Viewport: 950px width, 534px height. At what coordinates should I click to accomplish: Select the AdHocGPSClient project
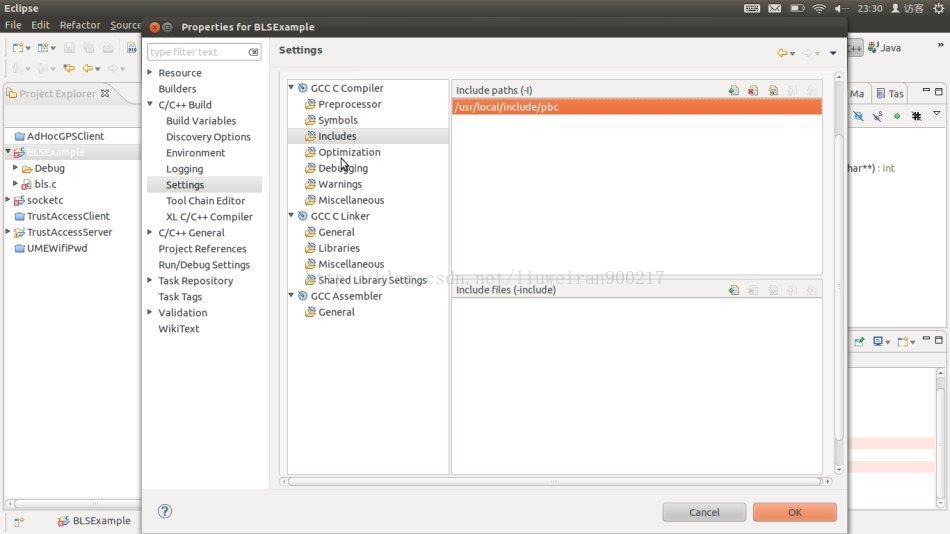pos(59,136)
